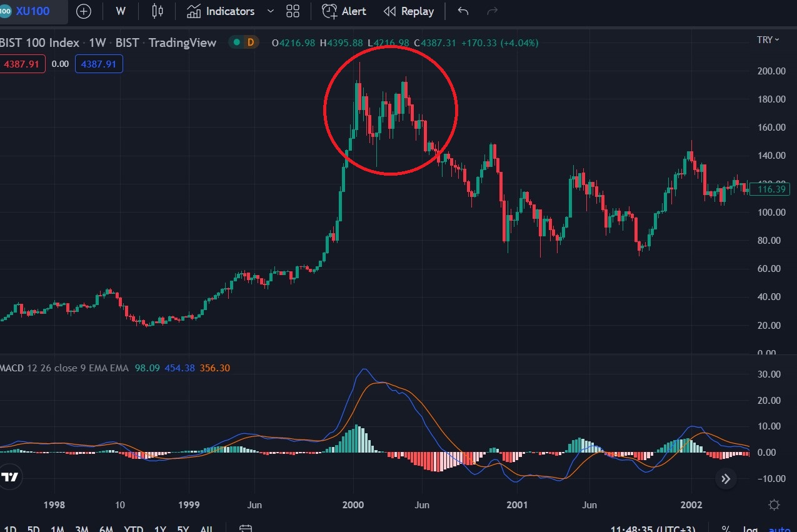Click the orange D delayed-data badge

(x=251, y=43)
